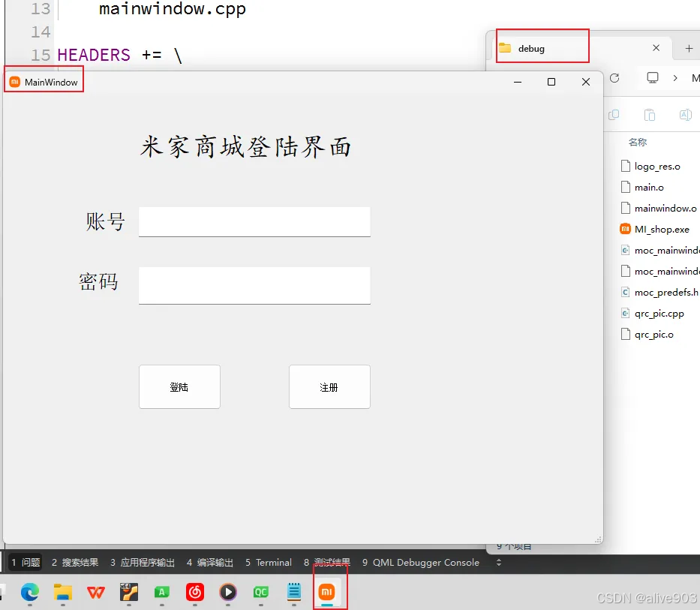This screenshot has height=610, width=700.
Task: Click the Mi logo in the MainWindow title bar
Action: pyautogui.click(x=15, y=82)
